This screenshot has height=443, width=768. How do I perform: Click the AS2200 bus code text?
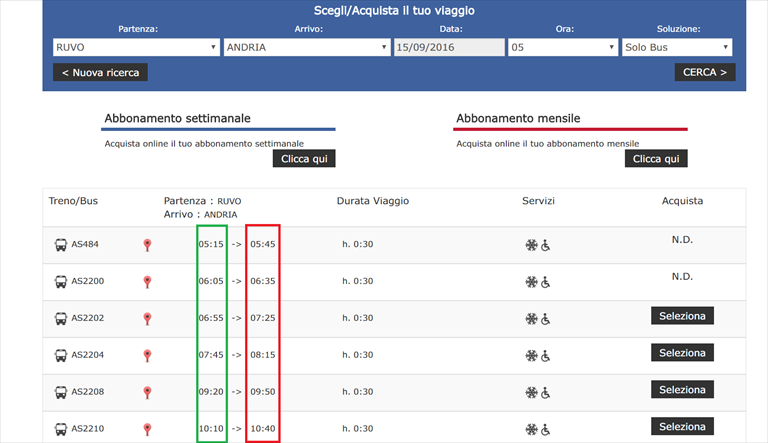[x=88, y=281]
